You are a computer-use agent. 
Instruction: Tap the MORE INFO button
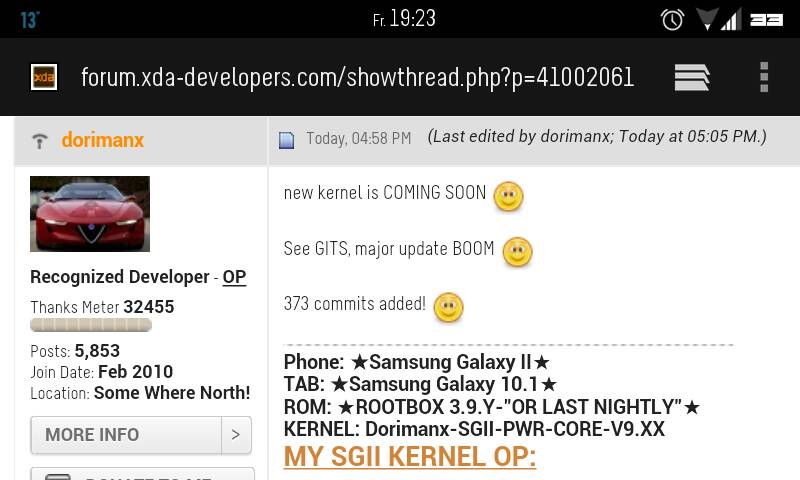tap(141, 435)
